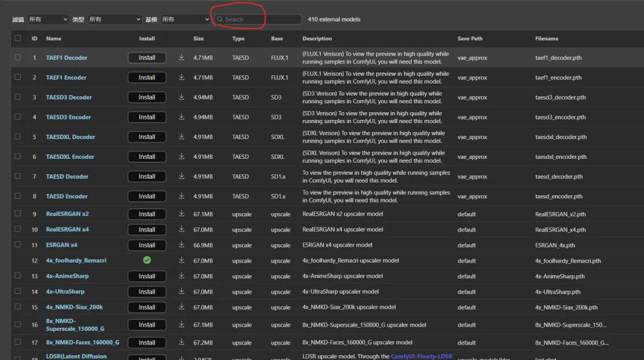The width and height of the screenshot is (644, 360).
Task: Open the TAEF1 Encoder model link
Action: click(67, 77)
